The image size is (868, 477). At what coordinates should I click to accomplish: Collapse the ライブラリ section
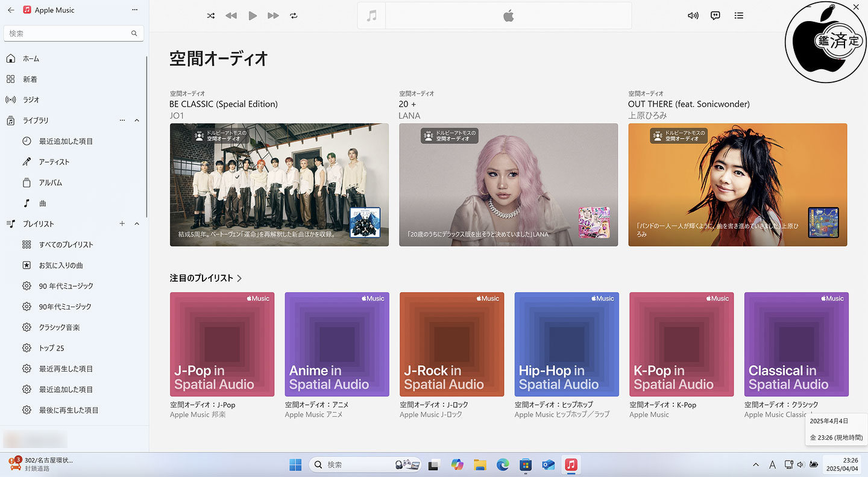[137, 120]
